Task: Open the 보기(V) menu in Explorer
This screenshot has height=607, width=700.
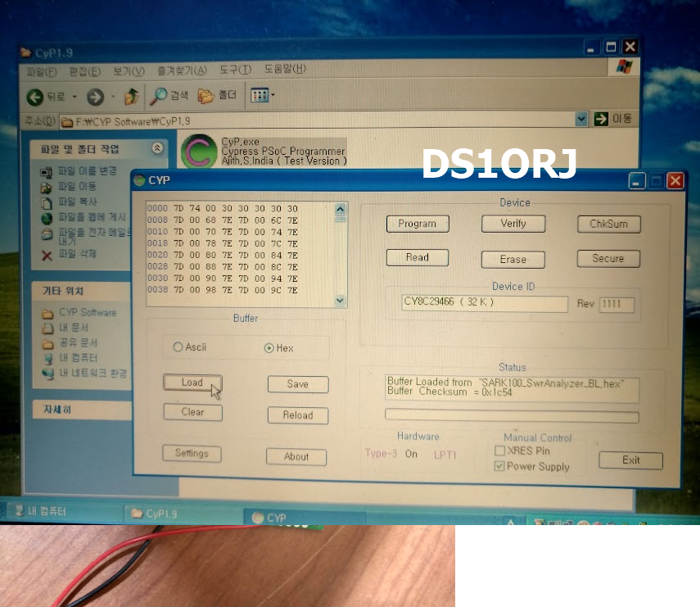Action: [129, 71]
